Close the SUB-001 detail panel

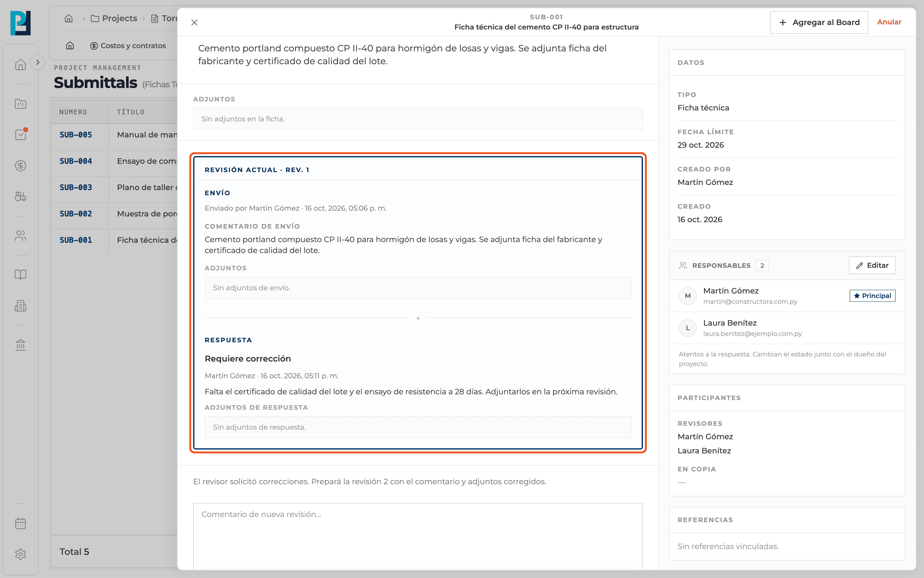click(194, 22)
